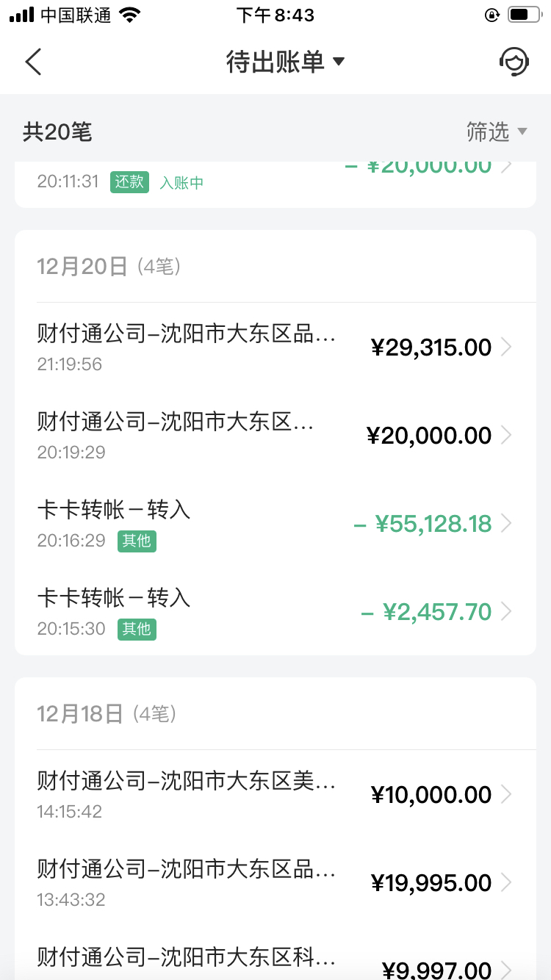The height and width of the screenshot is (980, 551).
Task: Open customer service headset icon
Action: (x=514, y=62)
